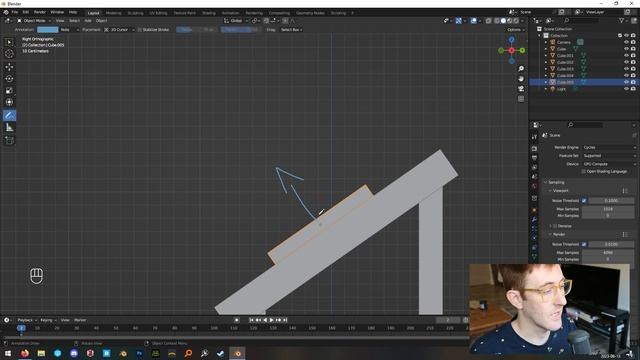Screen dimensions: 640x360
Task: Open the Device dropdown
Action: point(609,164)
